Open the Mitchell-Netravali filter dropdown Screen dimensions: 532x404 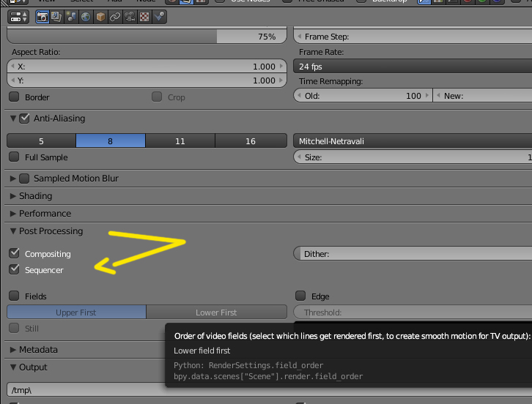(x=413, y=141)
